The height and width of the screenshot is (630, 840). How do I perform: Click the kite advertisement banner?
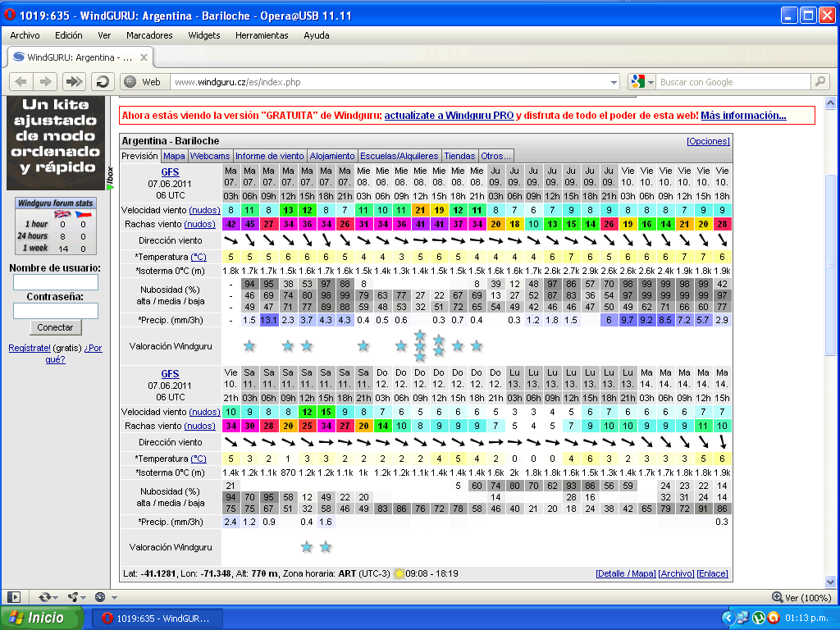pyautogui.click(x=56, y=143)
